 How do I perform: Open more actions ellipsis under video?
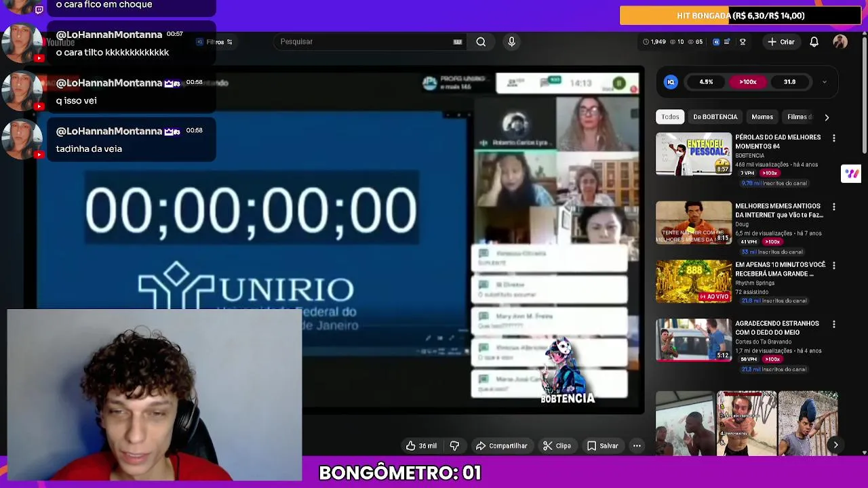(x=637, y=446)
